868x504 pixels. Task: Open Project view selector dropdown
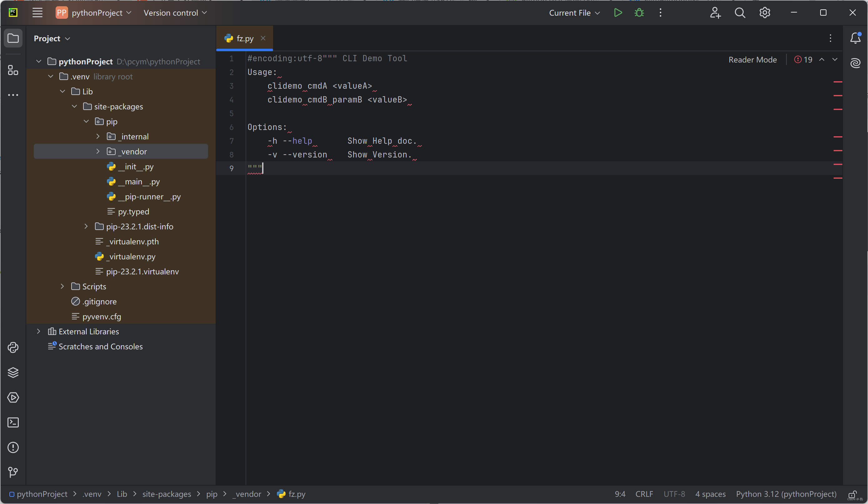pos(52,38)
